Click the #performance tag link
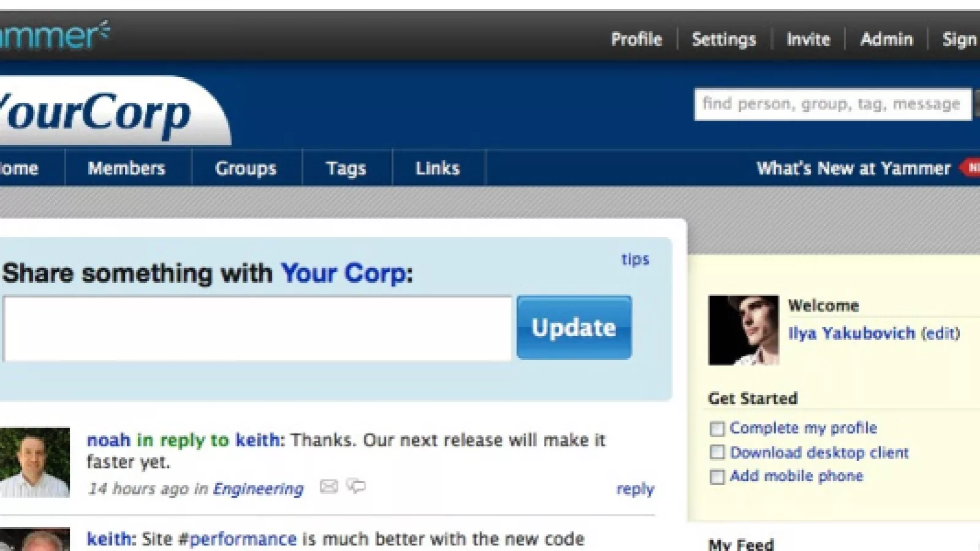 pos(238,539)
